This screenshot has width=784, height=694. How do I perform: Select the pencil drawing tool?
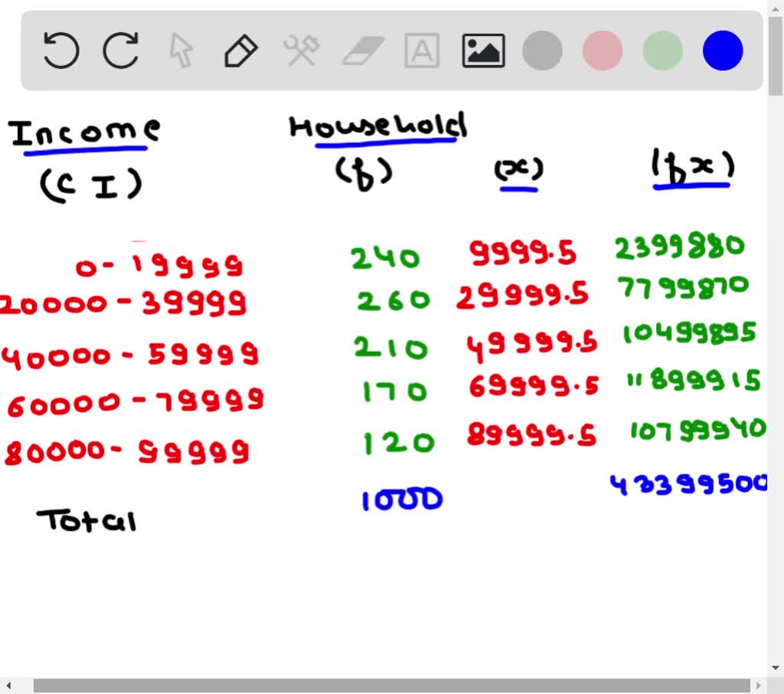241,51
